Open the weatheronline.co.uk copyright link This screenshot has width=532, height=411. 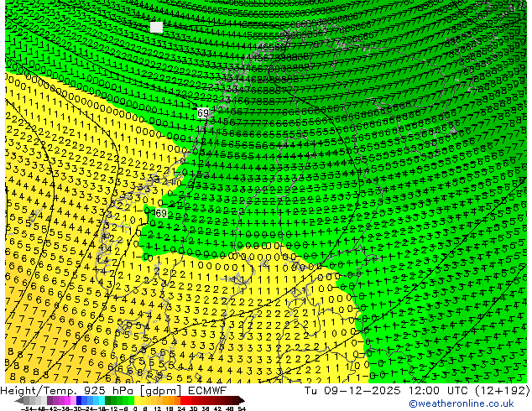click(461, 403)
